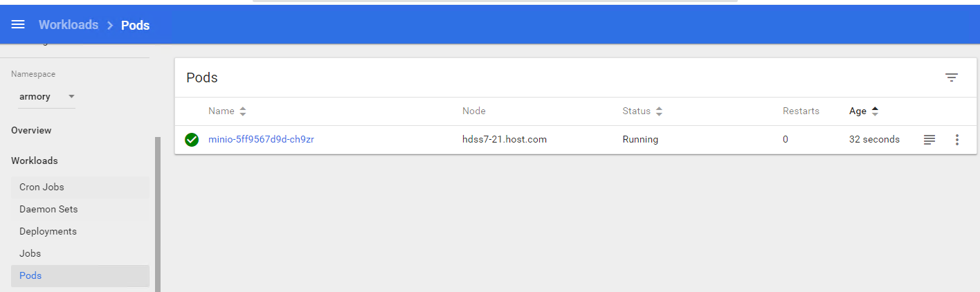The width and height of the screenshot is (980, 292).
Task: Sort pods by Name column arrows
Action: coord(243,111)
